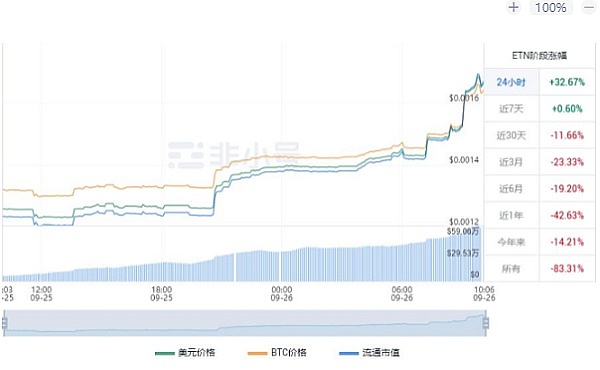This screenshot has width=600, height=370.
Task: Click the 00:00 09-26 time label
Action: click(x=282, y=293)
